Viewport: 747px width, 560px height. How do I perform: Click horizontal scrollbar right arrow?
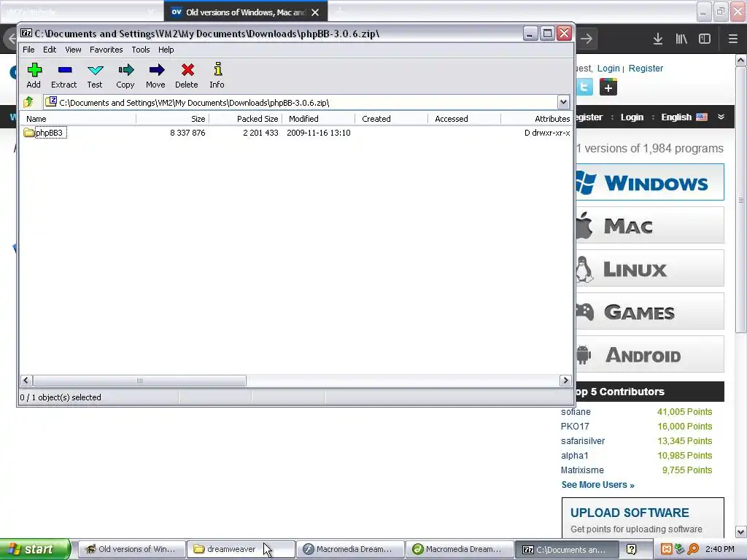tap(565, 381)
